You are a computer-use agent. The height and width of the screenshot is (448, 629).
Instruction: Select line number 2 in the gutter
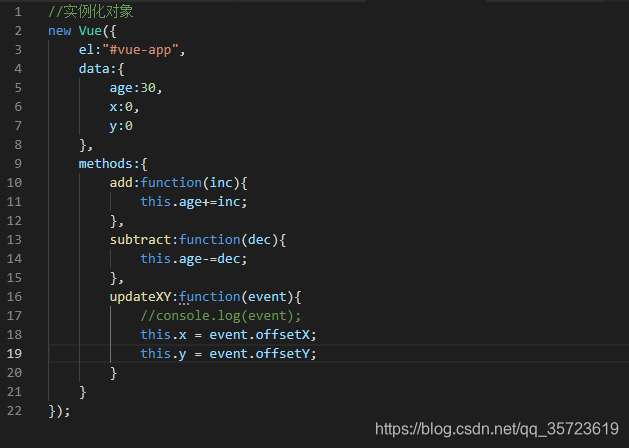tap(18, 31)
